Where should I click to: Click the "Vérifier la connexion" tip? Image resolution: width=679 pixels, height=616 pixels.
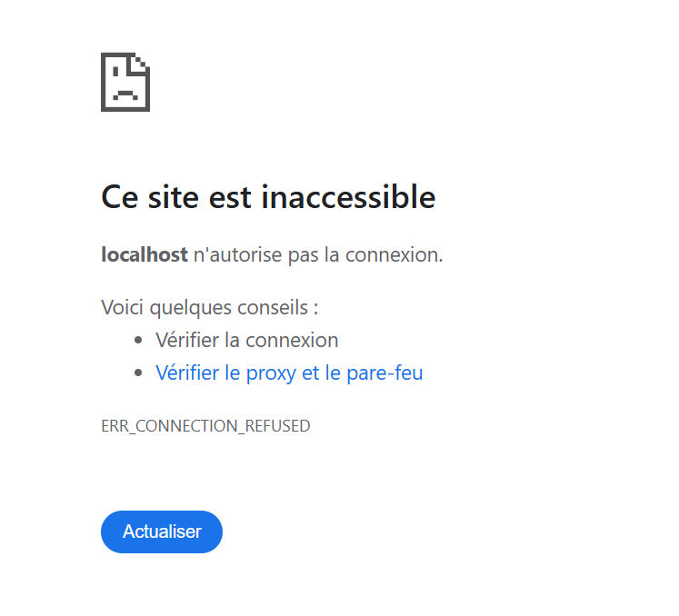click(246, 340)
